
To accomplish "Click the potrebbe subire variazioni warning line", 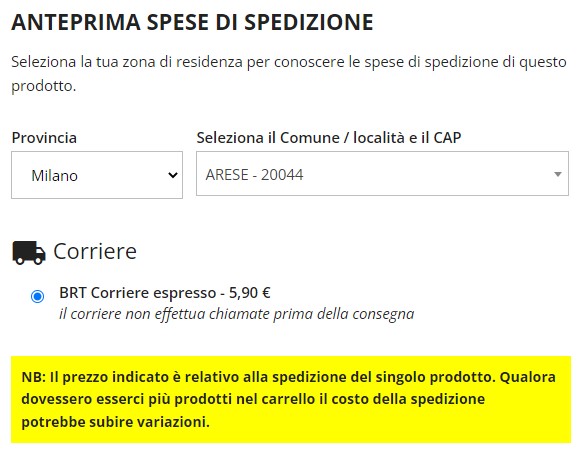I will click(x=115, y=422).
